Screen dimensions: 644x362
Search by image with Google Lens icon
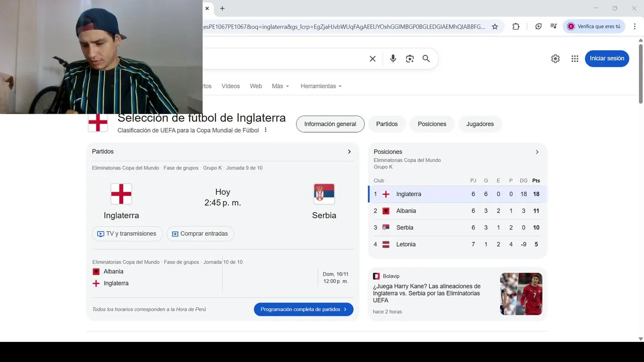coord(410,59)
